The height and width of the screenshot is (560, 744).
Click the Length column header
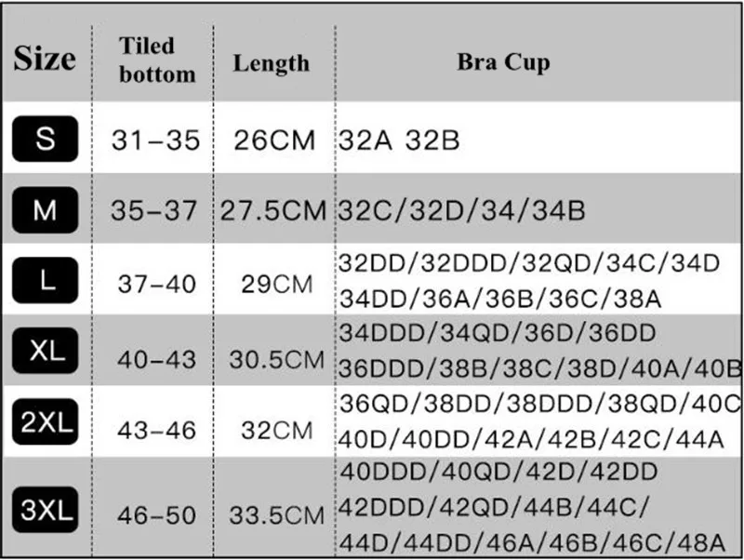pos(271,63)
